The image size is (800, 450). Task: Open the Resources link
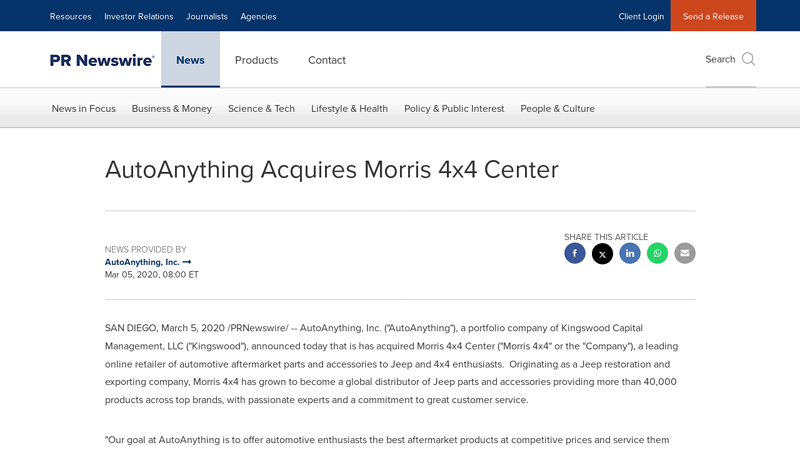70,16
